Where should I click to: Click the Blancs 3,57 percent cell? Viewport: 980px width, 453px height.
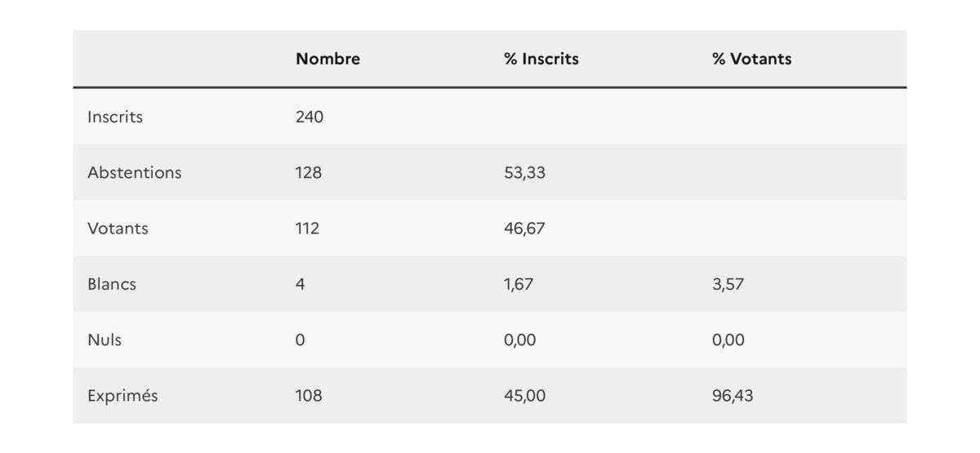(728, 284)
